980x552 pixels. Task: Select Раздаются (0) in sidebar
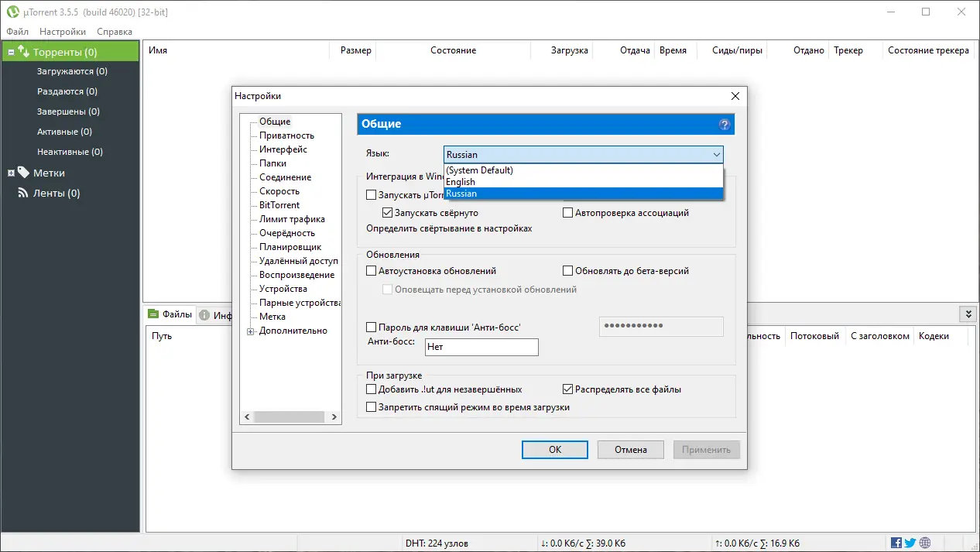pyautogui.click(x=68, y=91)
